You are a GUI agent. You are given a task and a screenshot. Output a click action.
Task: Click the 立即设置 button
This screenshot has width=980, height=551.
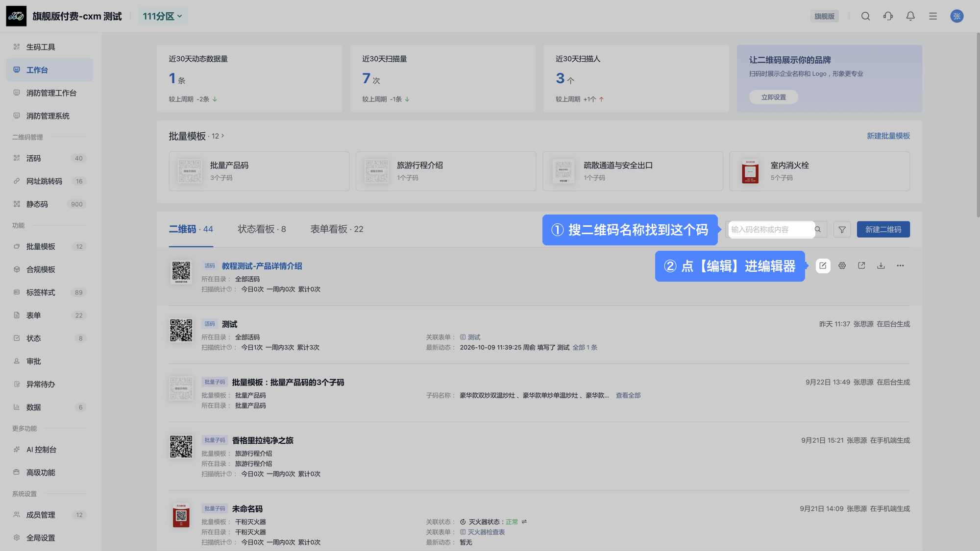773,97
